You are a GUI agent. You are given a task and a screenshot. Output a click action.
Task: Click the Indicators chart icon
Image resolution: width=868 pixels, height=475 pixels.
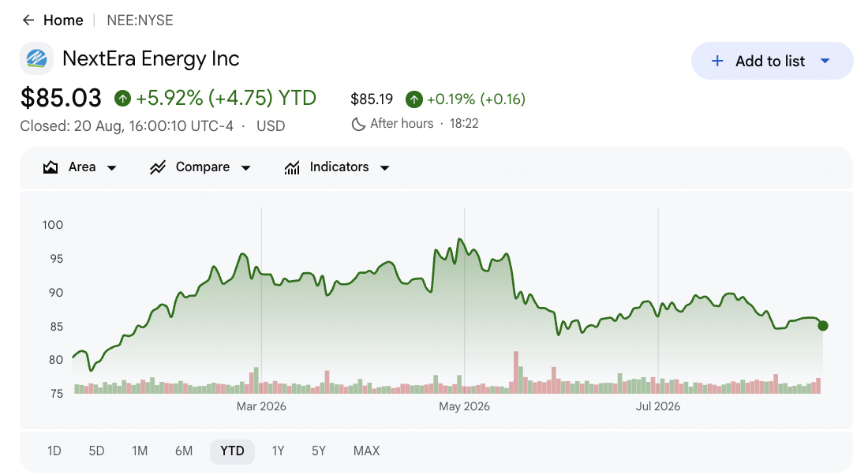click(292, 167)
